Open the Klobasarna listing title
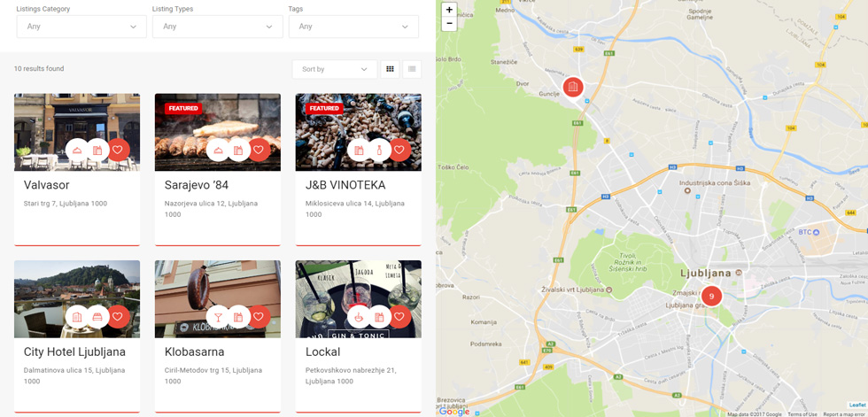 tap(194, 351)
